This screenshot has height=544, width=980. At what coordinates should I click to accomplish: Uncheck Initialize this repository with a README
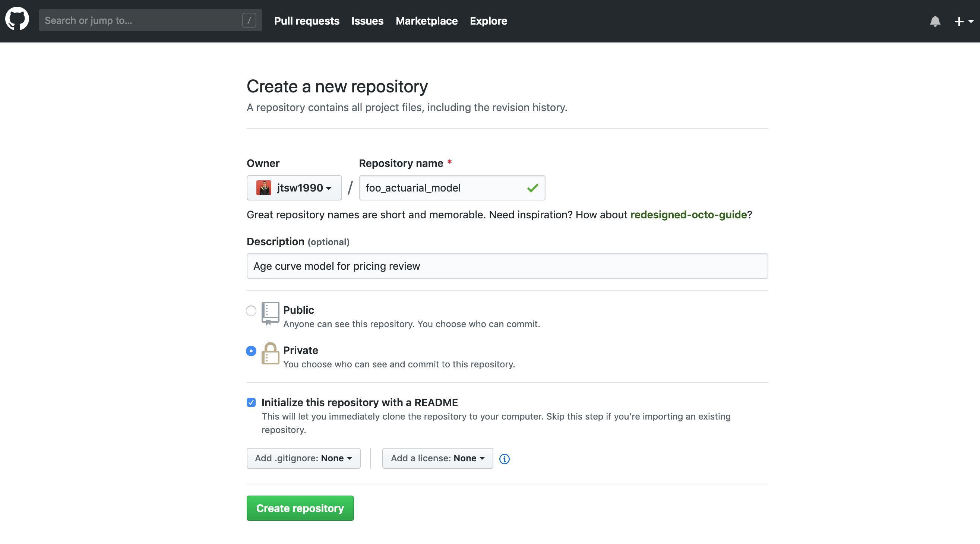[251, 402]
